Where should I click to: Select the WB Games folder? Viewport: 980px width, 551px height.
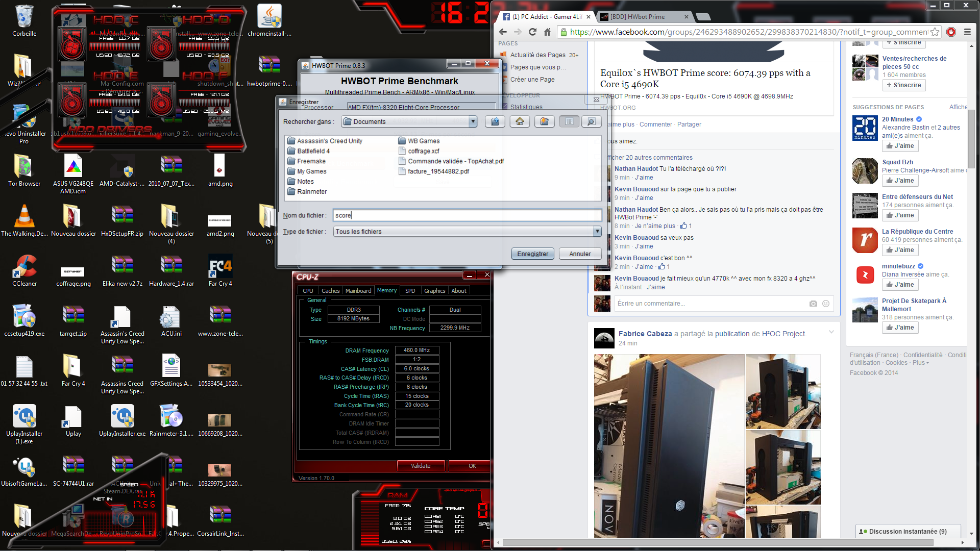[419, 141]
